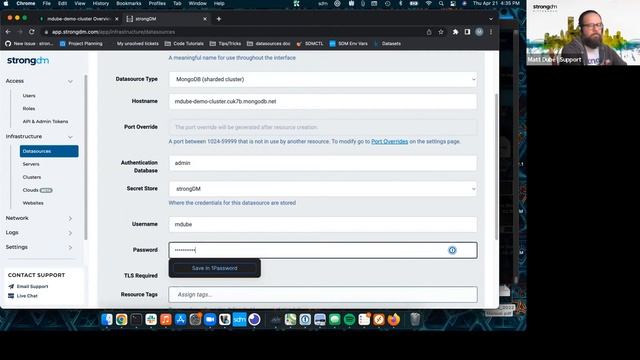Open Messages from the dock
640x360 pixels.
[x=335, y=319]
